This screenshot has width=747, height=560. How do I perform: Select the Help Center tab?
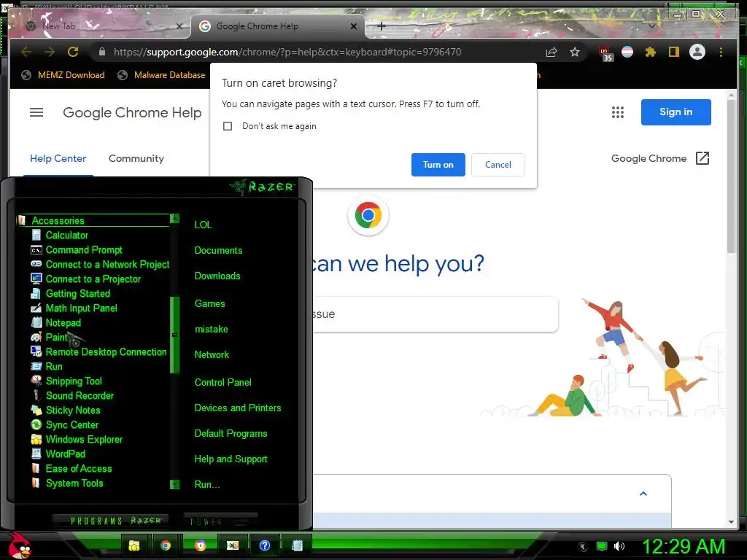[58, 158]
